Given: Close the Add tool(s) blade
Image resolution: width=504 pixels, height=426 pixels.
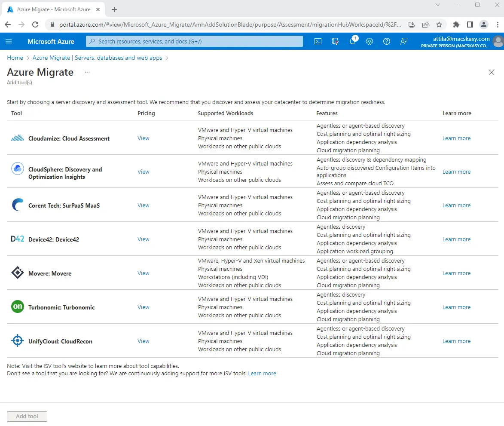Looking at the screenshot, I should click(x=492, y=72).
